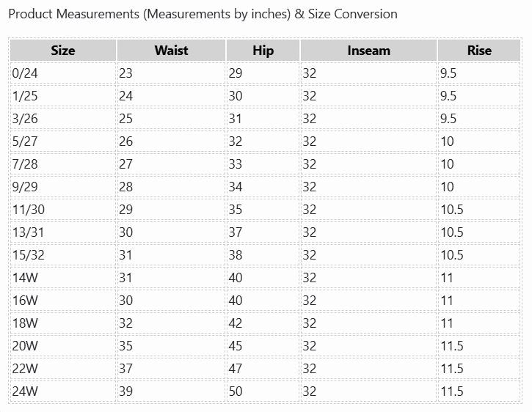Click the Size column header
This screenshot has height=412, width=532.
pyautogui.click(x=63, y=51)
